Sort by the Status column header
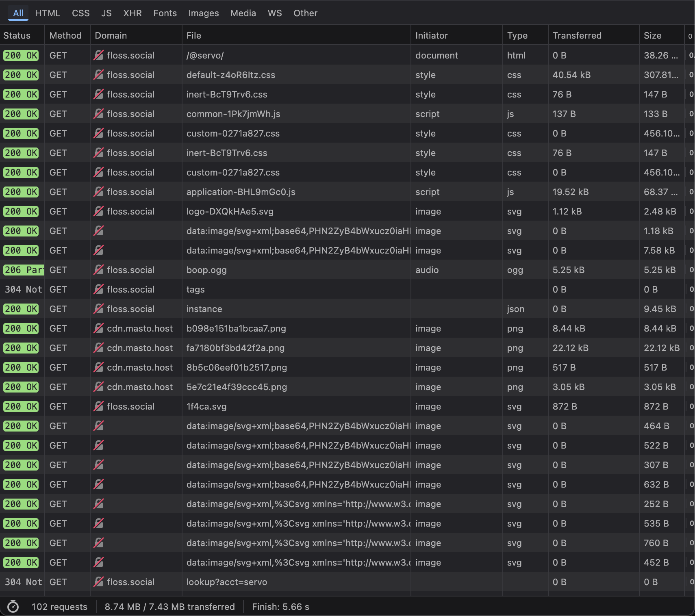Image resolution: width=695 pixels, height=616 pixels. 17,35
